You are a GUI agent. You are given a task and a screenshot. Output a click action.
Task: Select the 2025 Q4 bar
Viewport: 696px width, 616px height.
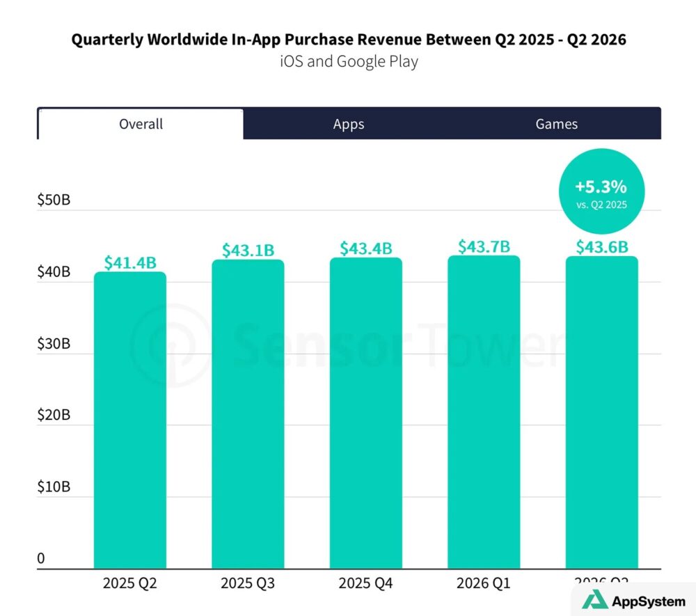click(366, 413)
